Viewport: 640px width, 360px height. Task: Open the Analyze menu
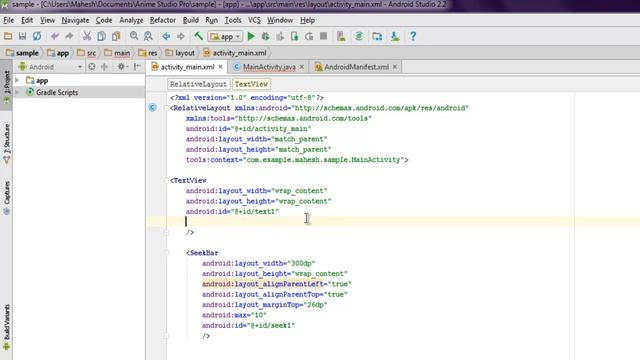[x=131, y=20]
